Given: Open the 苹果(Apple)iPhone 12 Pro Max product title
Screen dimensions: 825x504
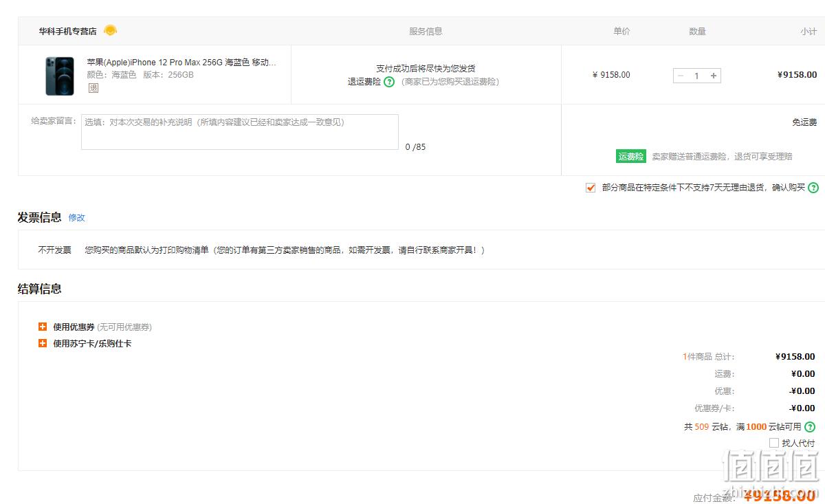Looking at the screenshot, I should pyautogui.click(x=181, y=63).
